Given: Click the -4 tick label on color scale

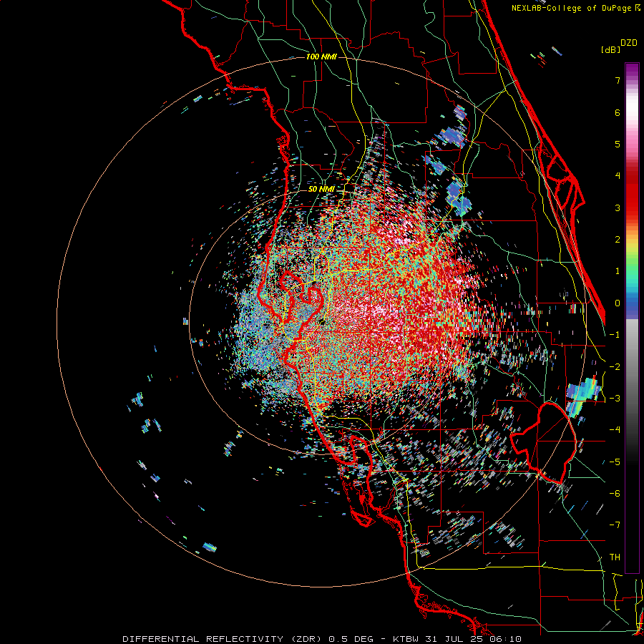Looking at the screenshot, I should [615, 430].
